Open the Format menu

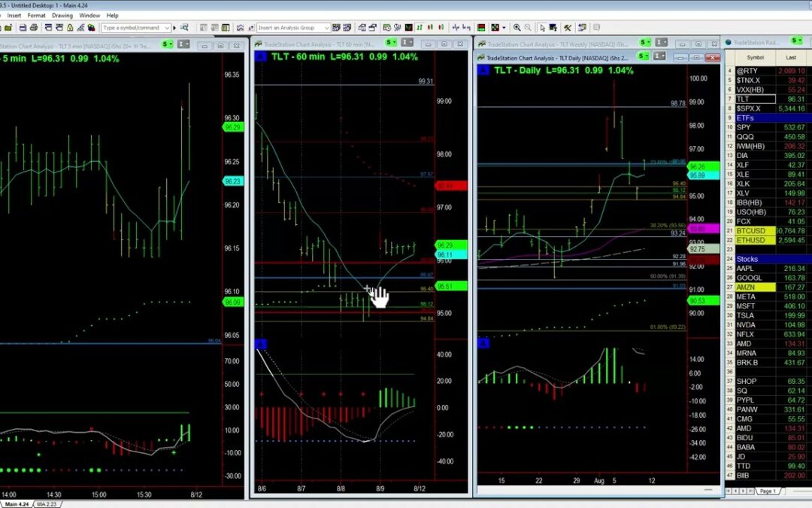point(36,16)
